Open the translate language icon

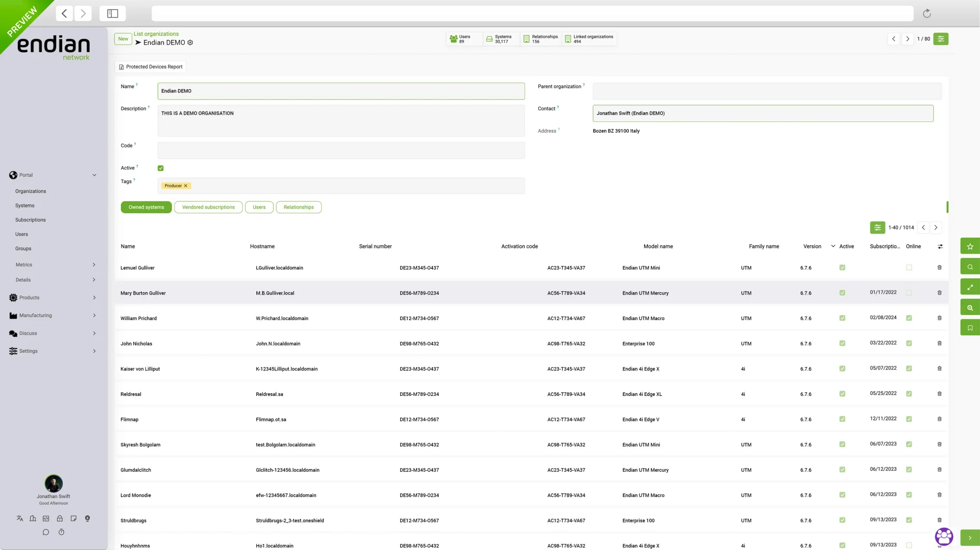(x=19, y=518)
